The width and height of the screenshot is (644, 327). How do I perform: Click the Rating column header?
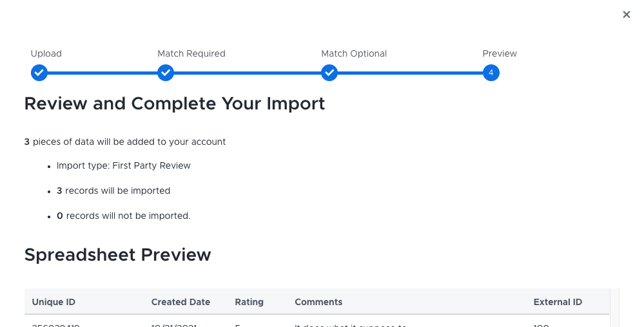[249, 302]
